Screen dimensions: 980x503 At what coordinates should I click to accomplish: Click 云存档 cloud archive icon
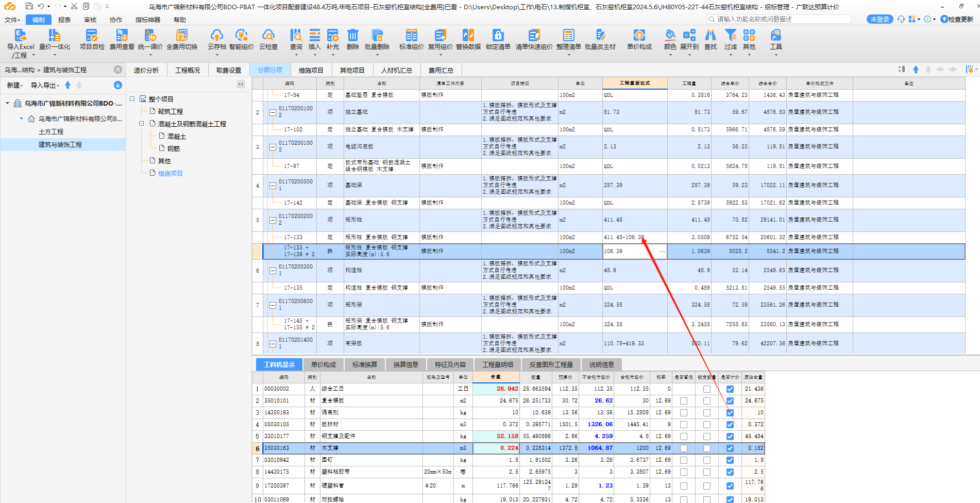pos(217,35)
